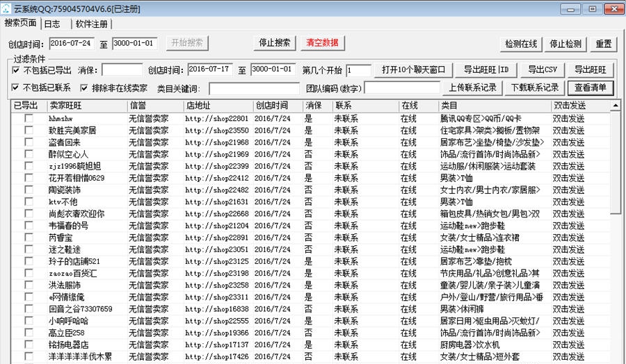Check the box for 花开若相惜0629 row

(x=29, y=177)
